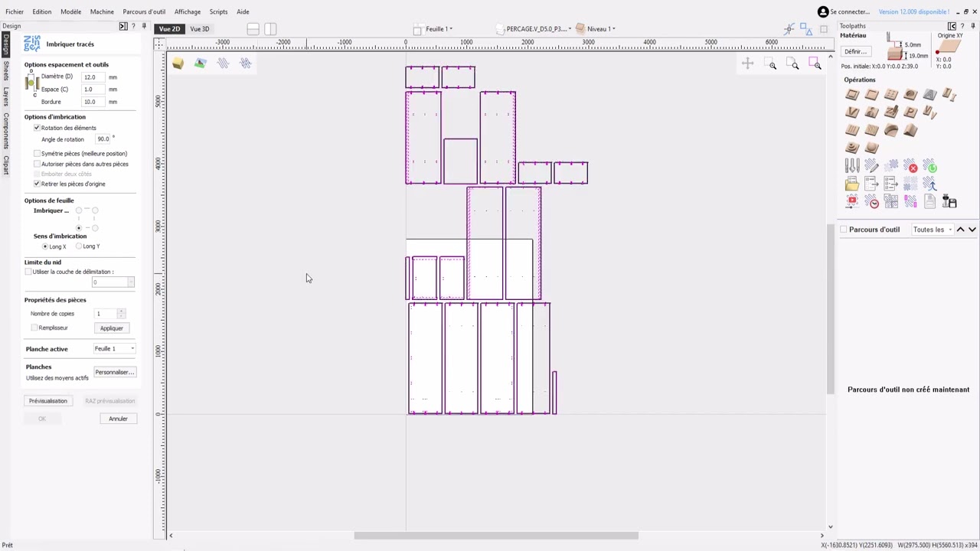The width and height of the screenshot is (980, 551).
Task: Click the horizontal scrollbar thumb below canvas
Action: [495, 536]
